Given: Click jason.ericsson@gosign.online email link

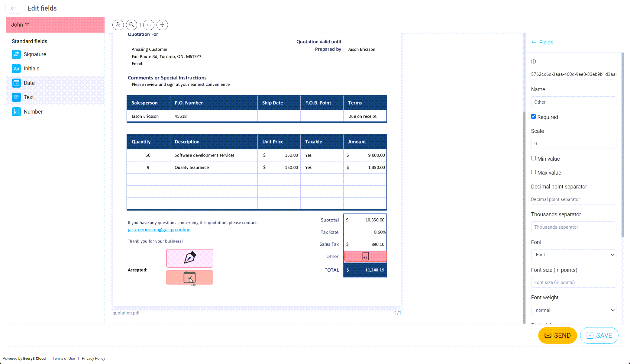Looking at the screenshot, I should pos(159,229).
